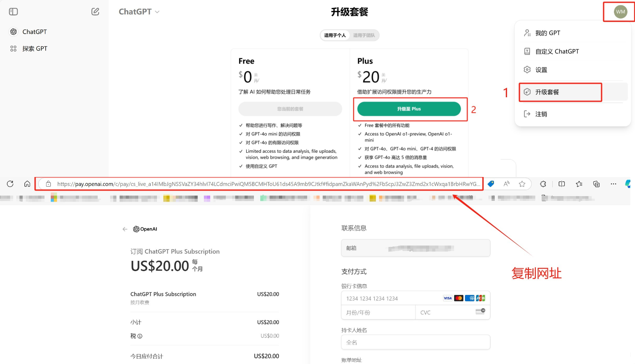Collapse the ChatGPT sidebar panel icon
This screenshot has width=635, height=364.
pos(14,12)
